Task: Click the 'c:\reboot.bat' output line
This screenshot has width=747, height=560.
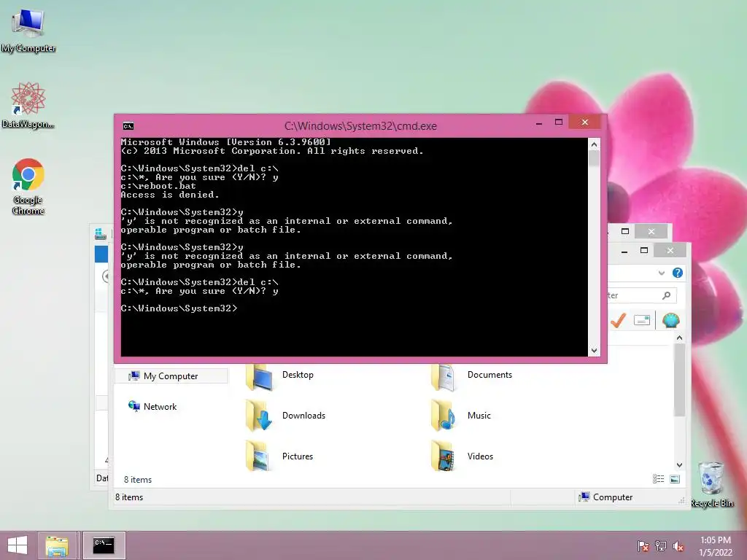Action: [158, 186]
